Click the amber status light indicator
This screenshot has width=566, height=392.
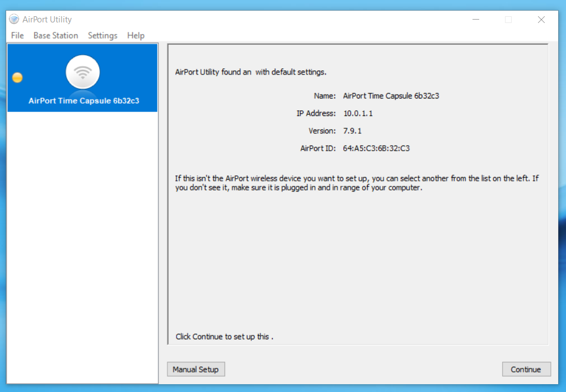17,78
